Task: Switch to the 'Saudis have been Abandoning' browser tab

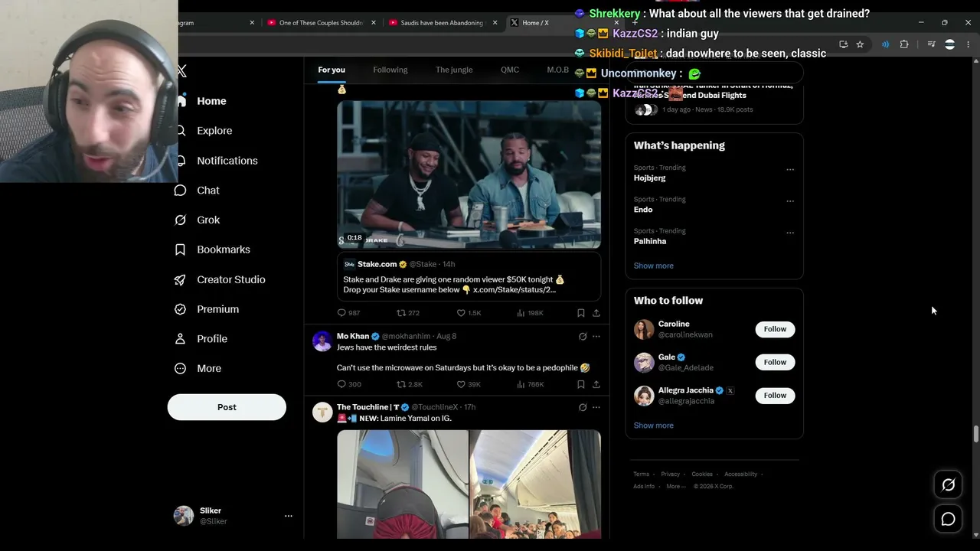Action: click(x=442, y=23)
